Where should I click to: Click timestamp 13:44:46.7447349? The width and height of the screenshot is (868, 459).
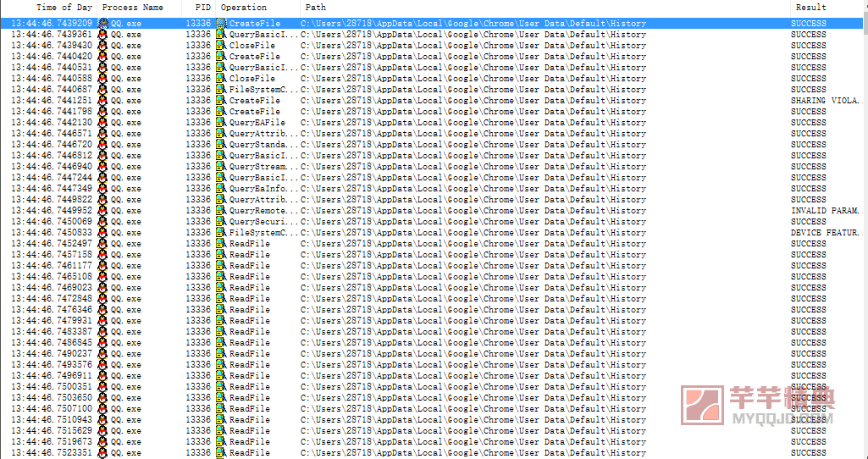[x=52, y=188]
